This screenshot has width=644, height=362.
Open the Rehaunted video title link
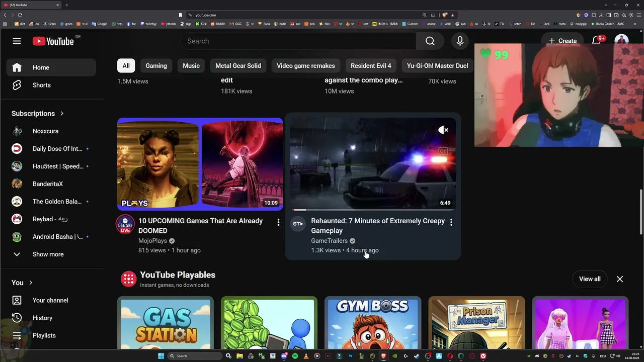click(378, 226)
